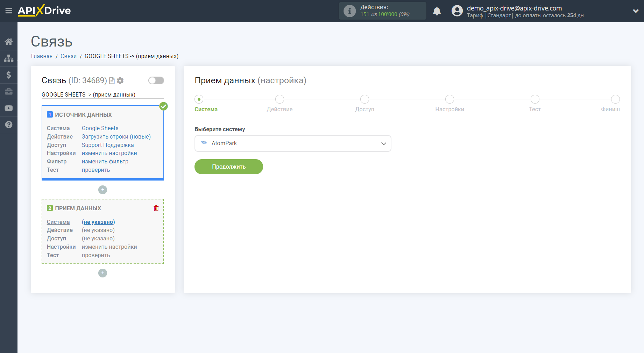
Task: Delete the data receiver block
Action: [156, 208]
